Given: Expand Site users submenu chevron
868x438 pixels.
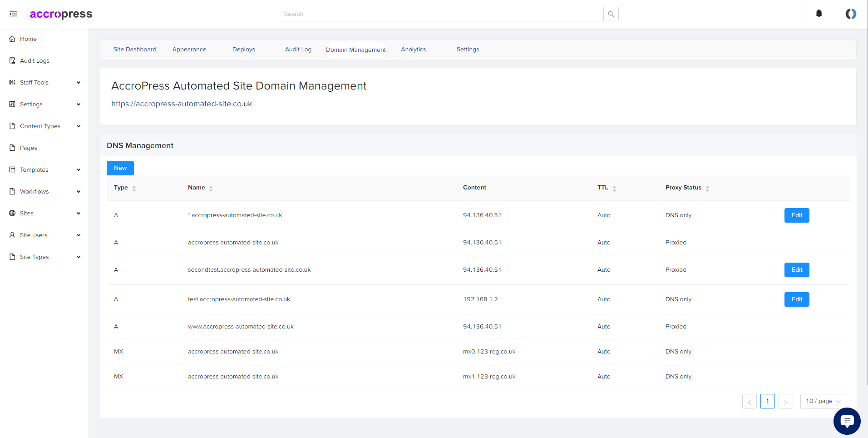Looking at the screenshot, I should coord(79,235).
